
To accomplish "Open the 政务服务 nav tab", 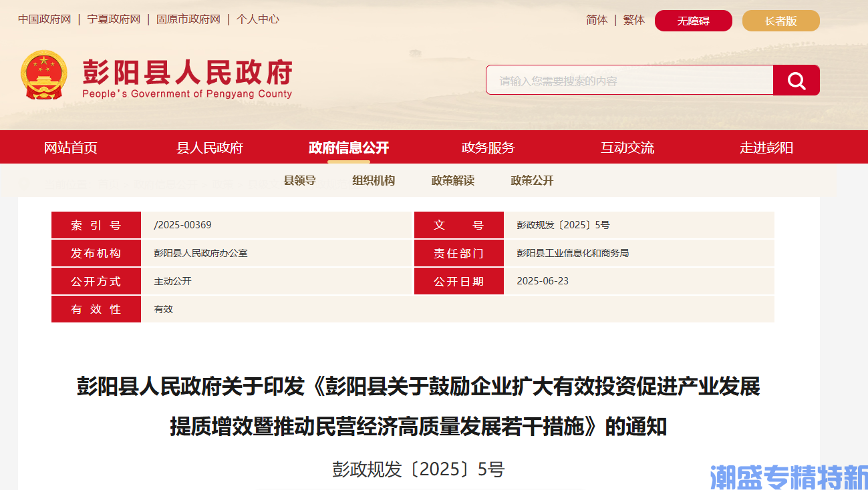I will (x=488, y=148).
